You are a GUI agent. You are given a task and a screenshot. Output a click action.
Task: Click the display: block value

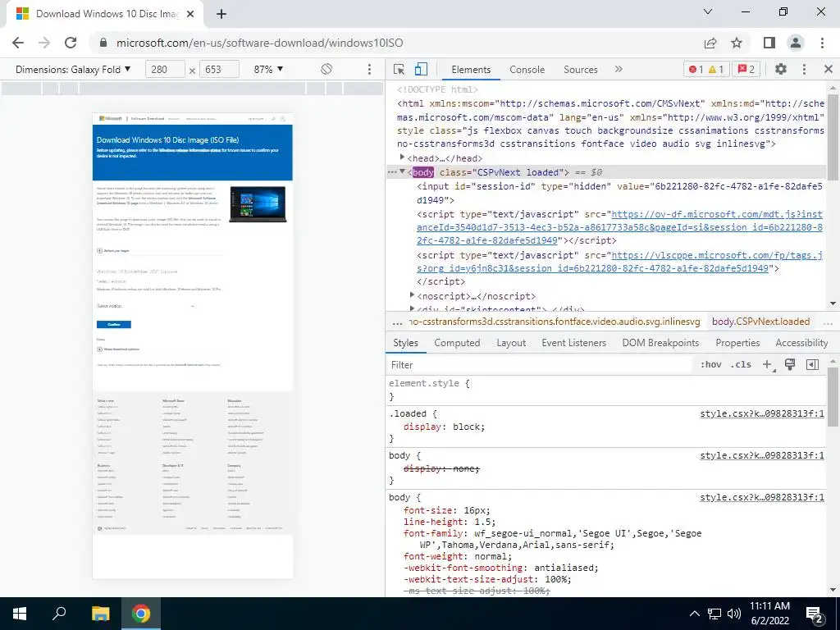click(x=467, y=427)
